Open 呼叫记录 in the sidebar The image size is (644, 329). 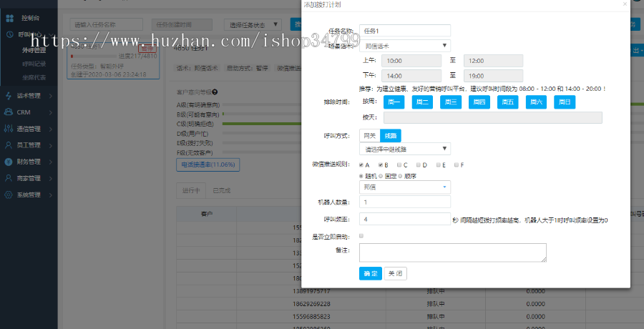pos(34,64)
